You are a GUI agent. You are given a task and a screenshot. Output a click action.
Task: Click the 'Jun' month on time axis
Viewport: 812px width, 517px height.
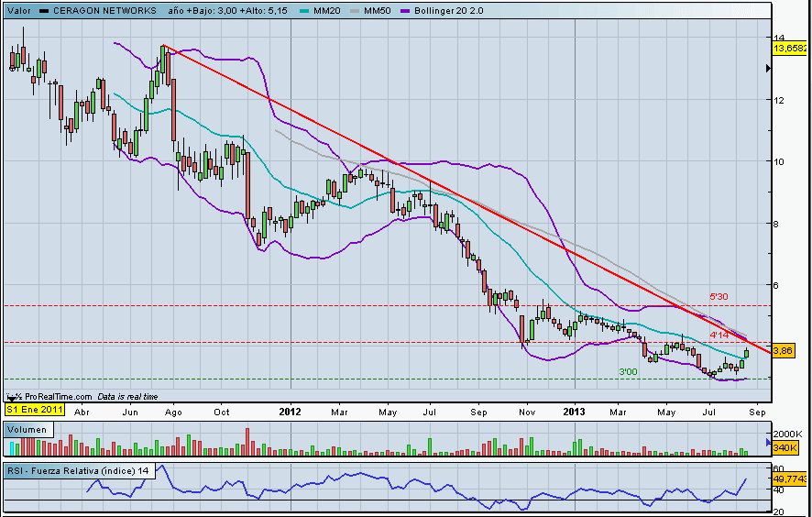130,412
